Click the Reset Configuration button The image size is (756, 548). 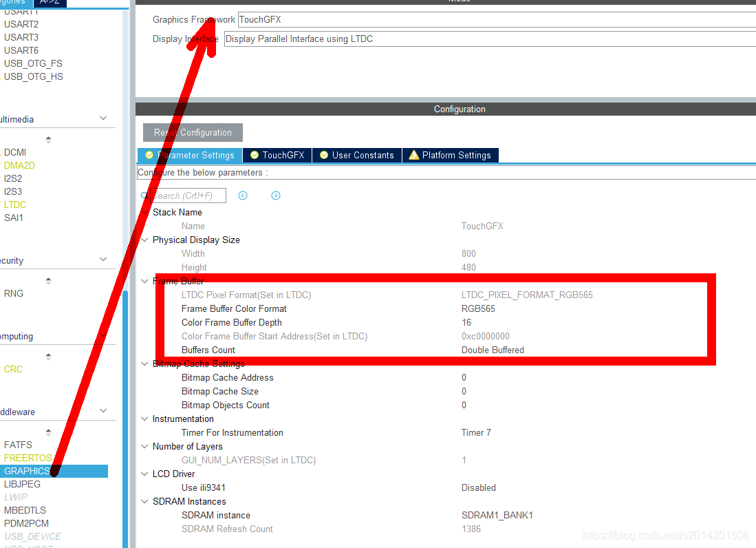pyautogui.click(x=193, y=132)
